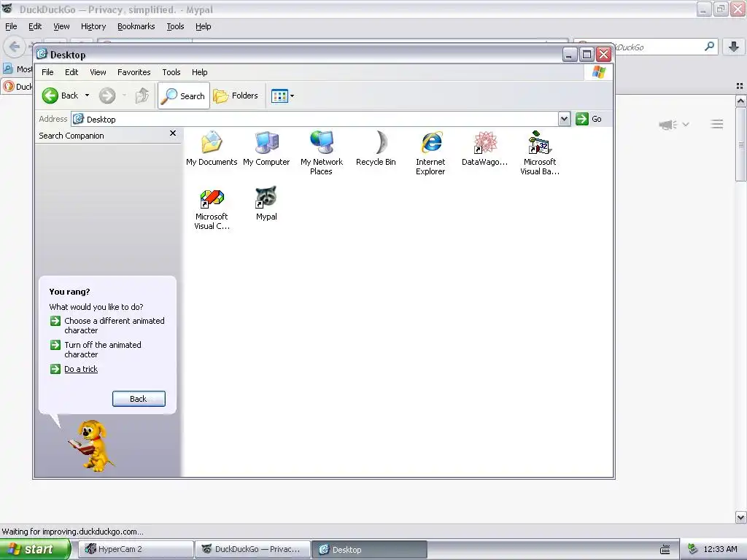Select Microsoft Visual Ba... shortcut icon

540,152
